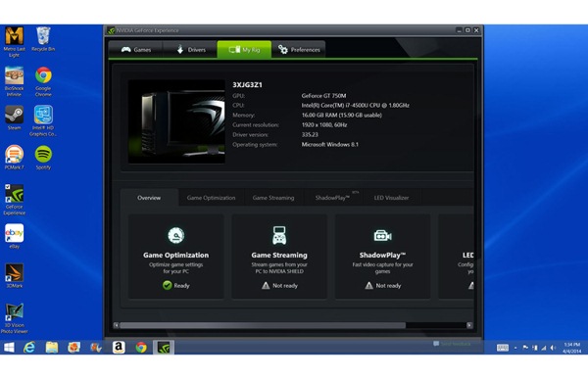Viewport: 588px width, 379px height.
Task: Select the Overview sub-tab
Action: pyautogui.click(x=149, y=198)
